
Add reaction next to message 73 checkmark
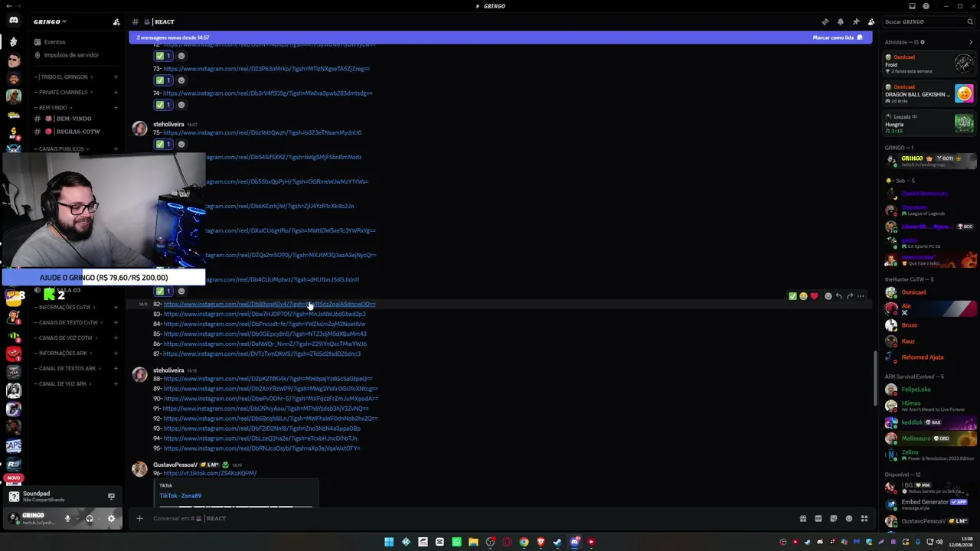181,80
